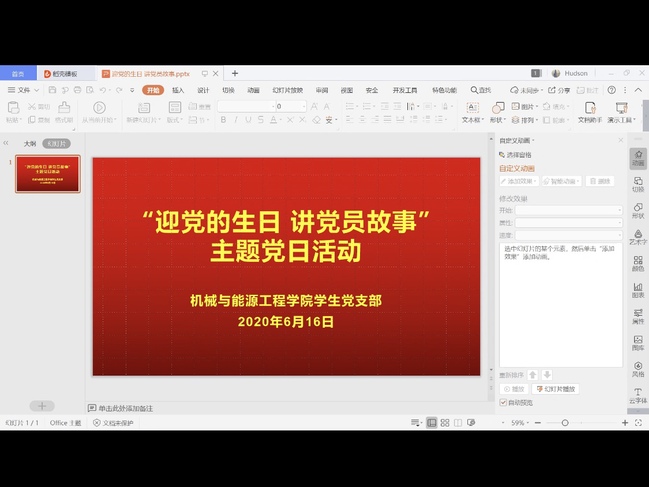Click the 属性 properties sidebar icon
The image size is (649, 487).
[x=637, y=317]
